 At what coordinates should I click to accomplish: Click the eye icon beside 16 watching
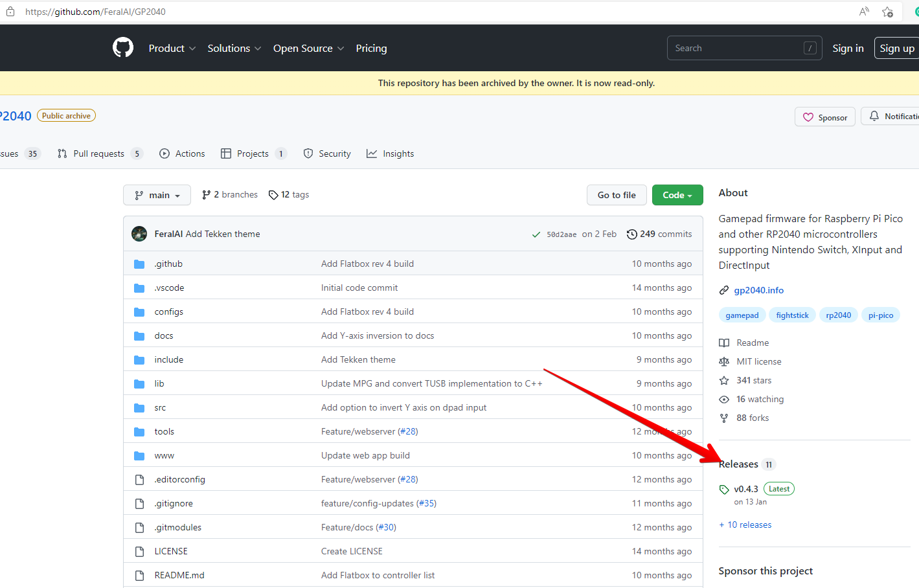click(x=724, y=399)
